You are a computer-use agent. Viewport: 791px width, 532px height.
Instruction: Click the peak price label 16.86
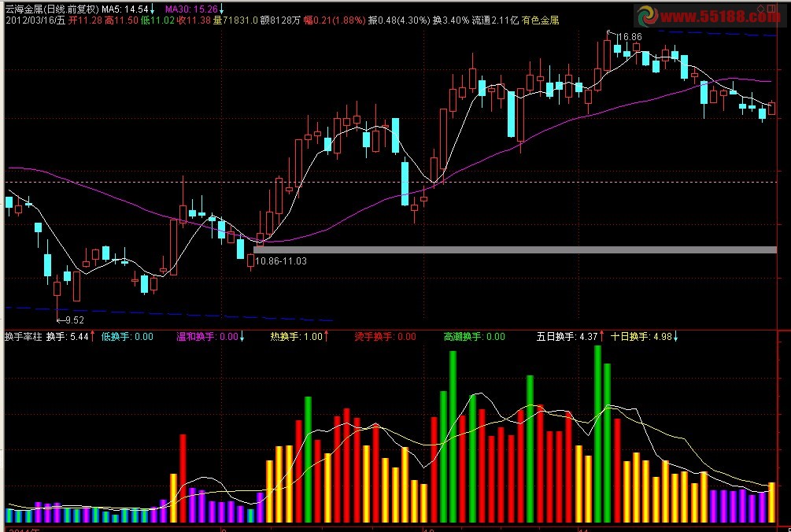click(x=630, y=37)
